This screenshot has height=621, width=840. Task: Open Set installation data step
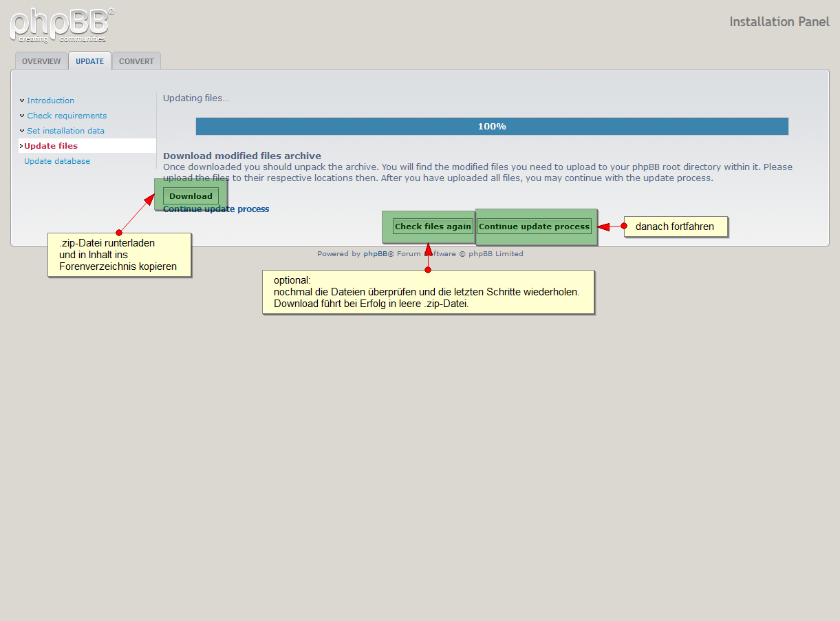tap(65, 131)
